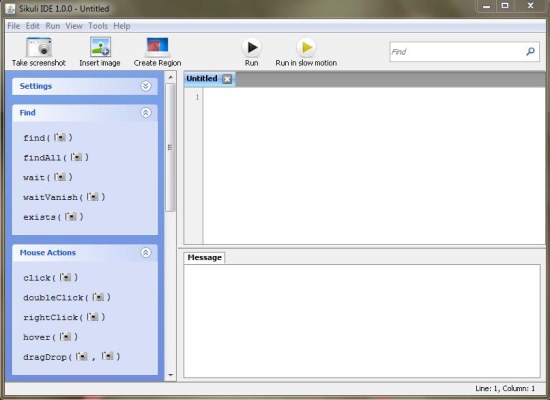Minimize the Sikuli IDE window
The image size is (550, 400).
click(486, 6)
